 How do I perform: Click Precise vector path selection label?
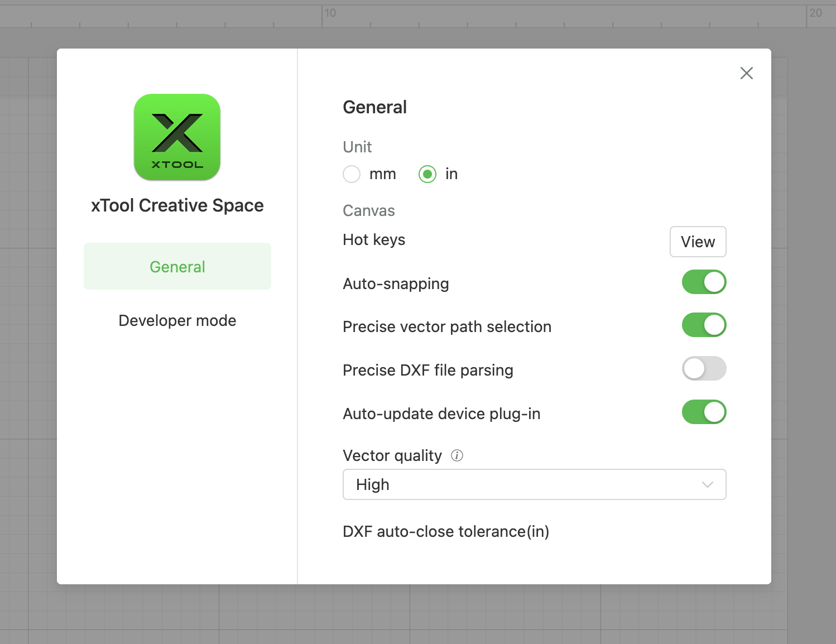pos(447,326)
